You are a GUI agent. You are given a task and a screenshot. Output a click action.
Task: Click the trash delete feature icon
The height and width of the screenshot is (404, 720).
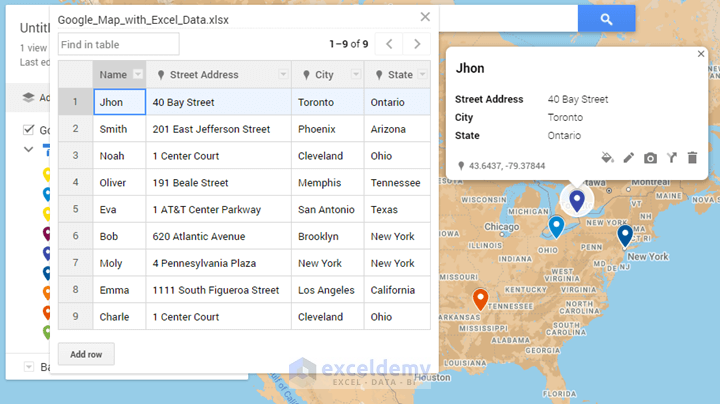(x=692, y=158)
